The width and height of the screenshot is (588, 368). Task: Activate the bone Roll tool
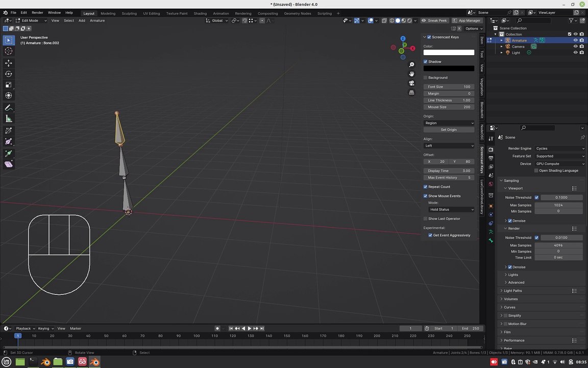tap(9, 131)
